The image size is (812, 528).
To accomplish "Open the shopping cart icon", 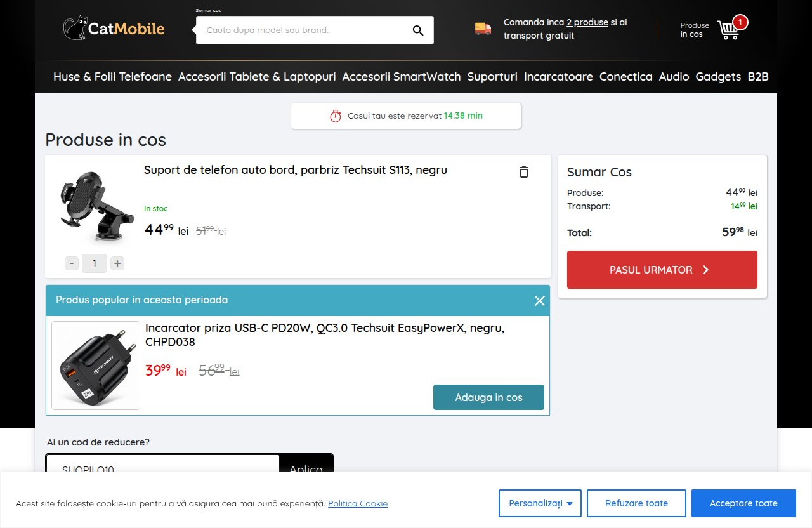I will (728, 30).
